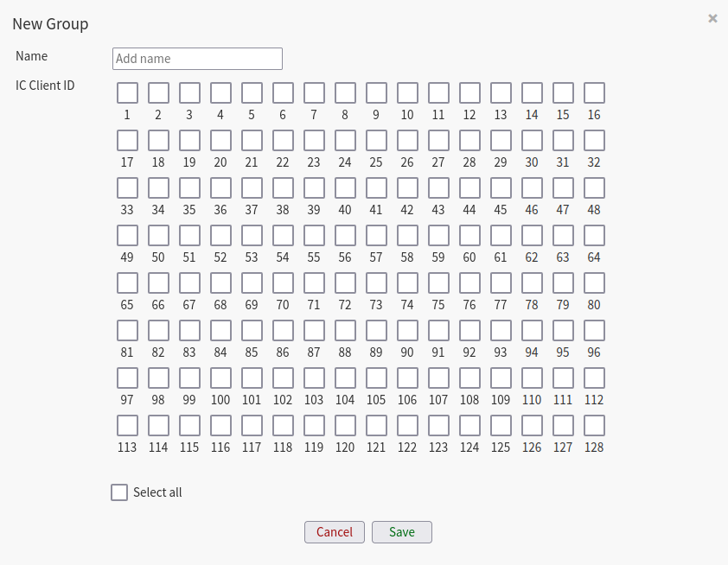Select client ID 37 checkbox

(252, 188)
